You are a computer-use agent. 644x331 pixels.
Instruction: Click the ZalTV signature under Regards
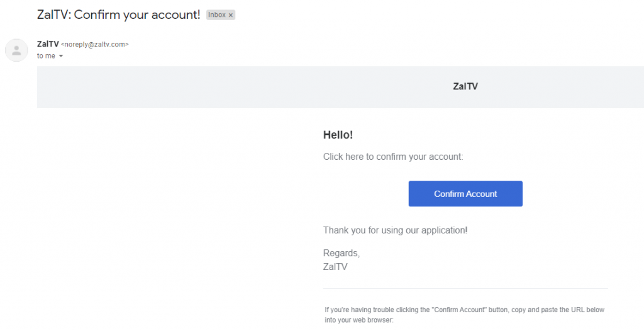pyautogui.click(x=335, y=267)
